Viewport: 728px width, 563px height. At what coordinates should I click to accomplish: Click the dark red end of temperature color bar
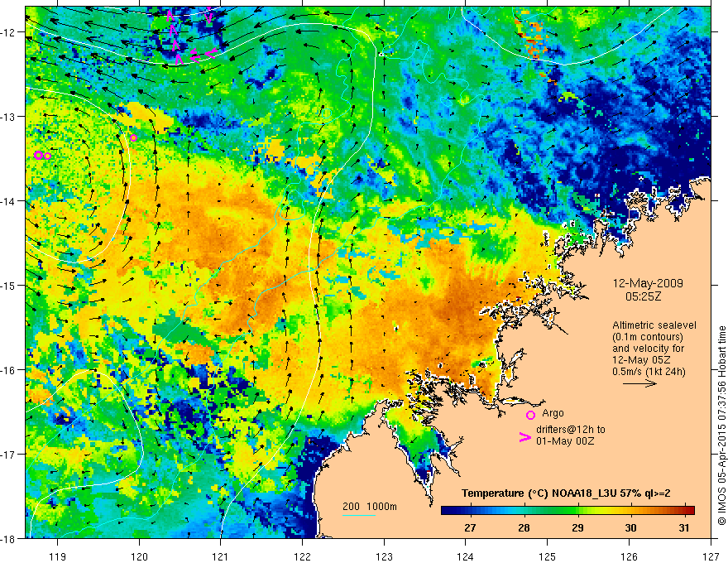pyautogui.click(x=690, y=511)
